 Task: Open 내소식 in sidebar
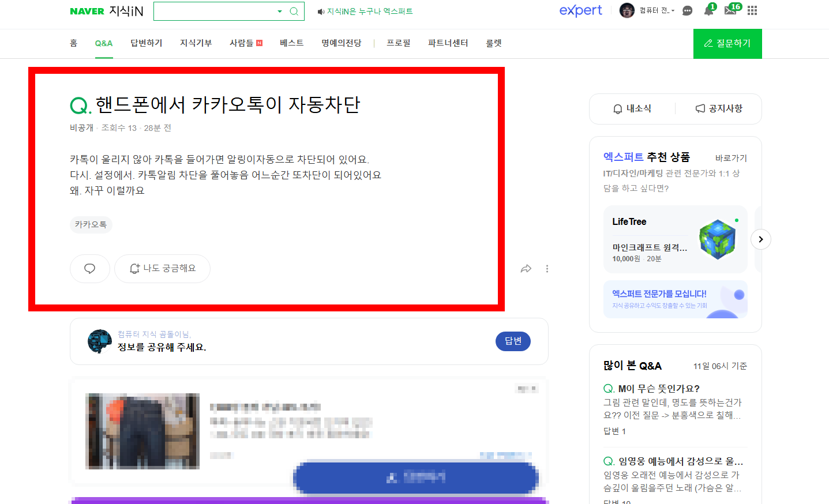click(x=632, y=108)
